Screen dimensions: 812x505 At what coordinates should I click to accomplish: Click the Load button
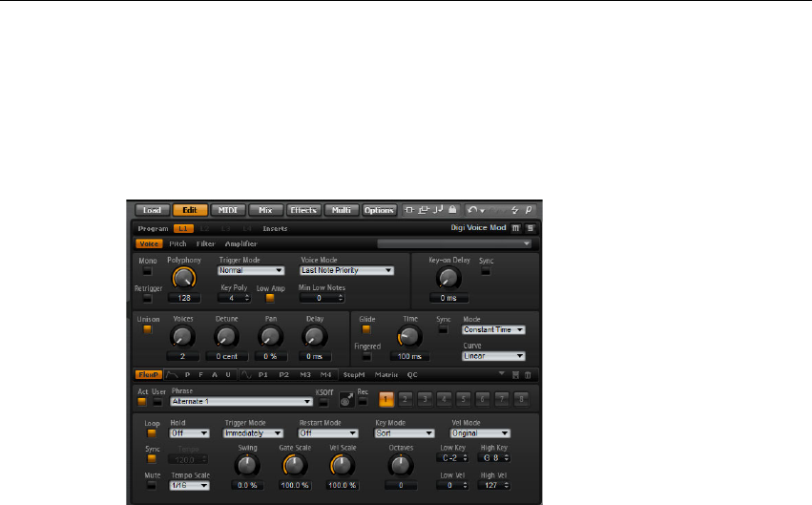[153, 210]
